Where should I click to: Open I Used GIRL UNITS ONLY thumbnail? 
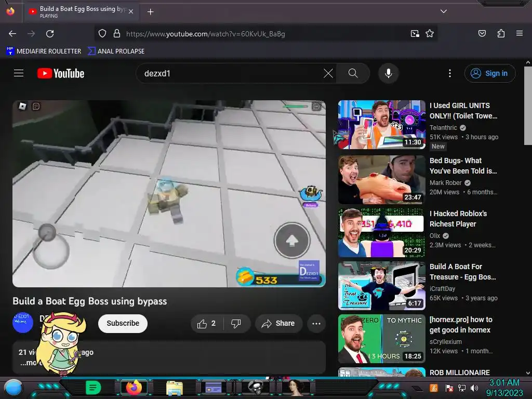coord(382,125)
